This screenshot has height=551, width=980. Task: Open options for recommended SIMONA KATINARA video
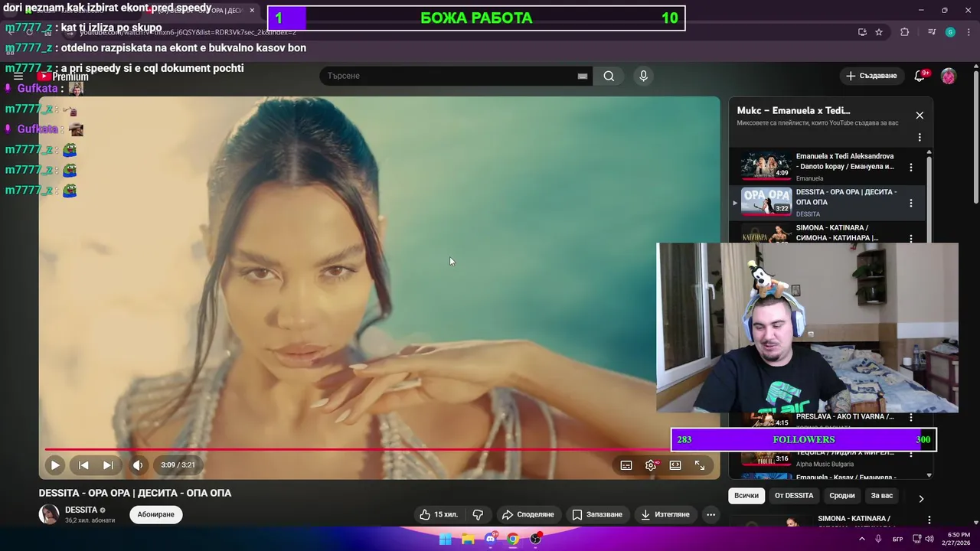click(x=929, y=520)
